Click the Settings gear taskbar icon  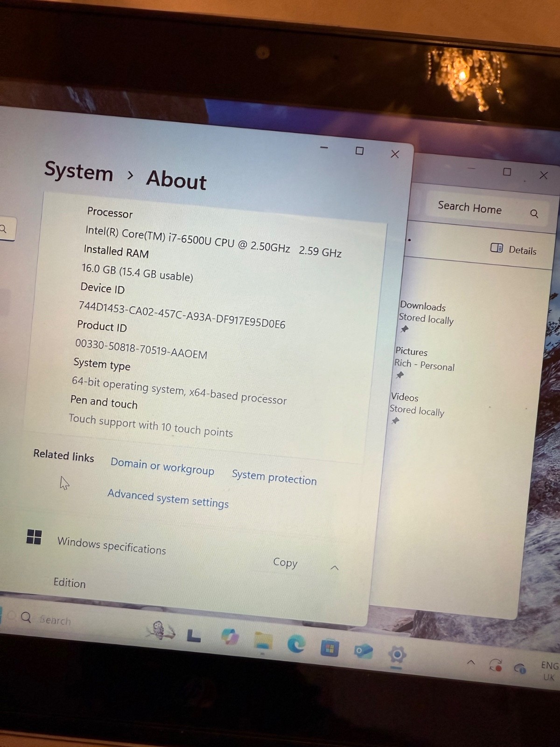pyautogui.click(x=397, y=655)
